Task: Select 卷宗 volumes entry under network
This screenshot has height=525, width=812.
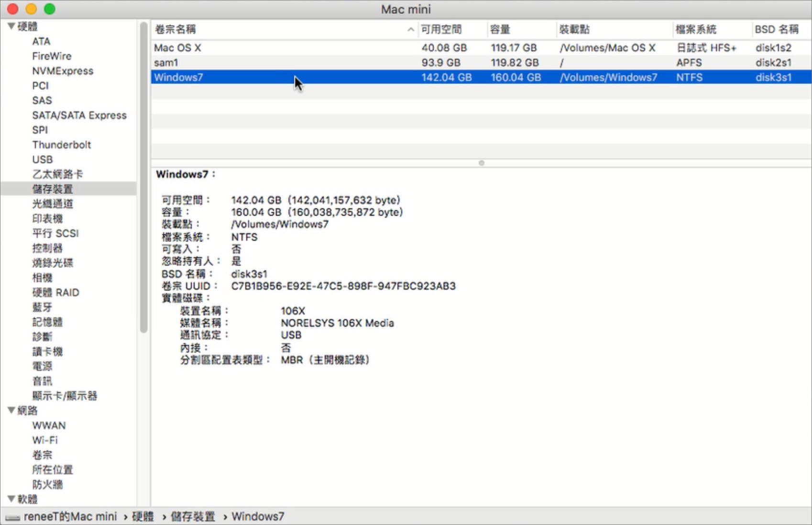Action: click(x=42, y=455)
